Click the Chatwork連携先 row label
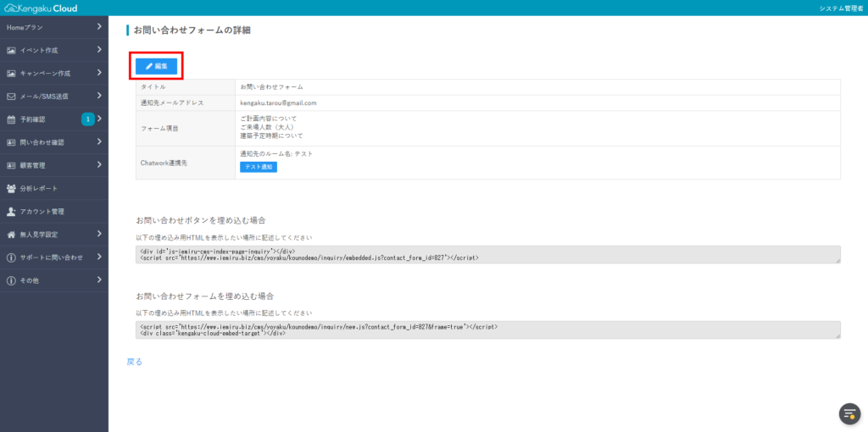The height and width of the screenshot is (432, 868). click(x=164, y=163)
